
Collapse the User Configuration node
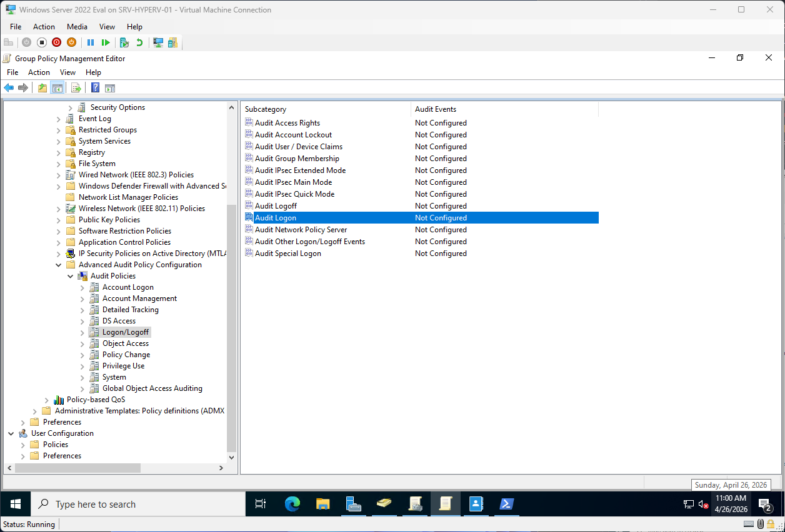click(x=11, y=433)
